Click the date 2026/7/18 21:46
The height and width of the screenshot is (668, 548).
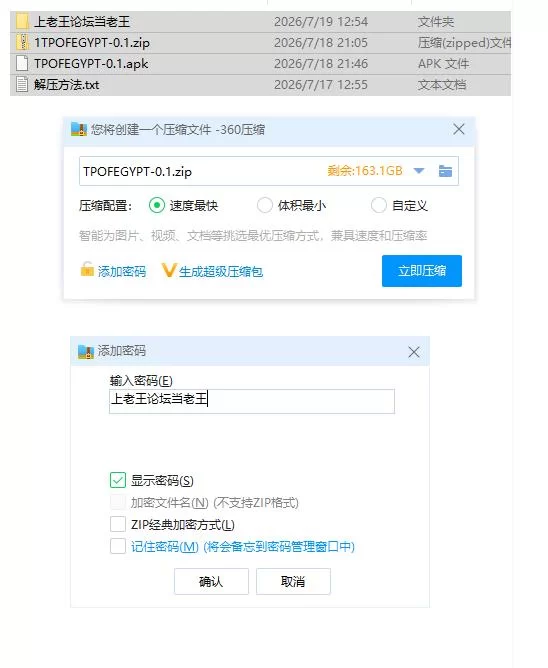321,64
